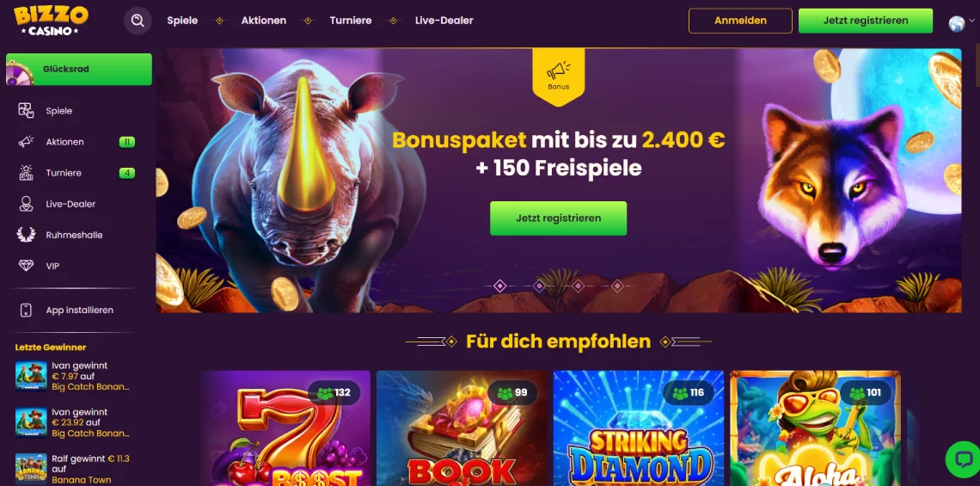Click Jetzt registrieren in the header

coord(866,21)
